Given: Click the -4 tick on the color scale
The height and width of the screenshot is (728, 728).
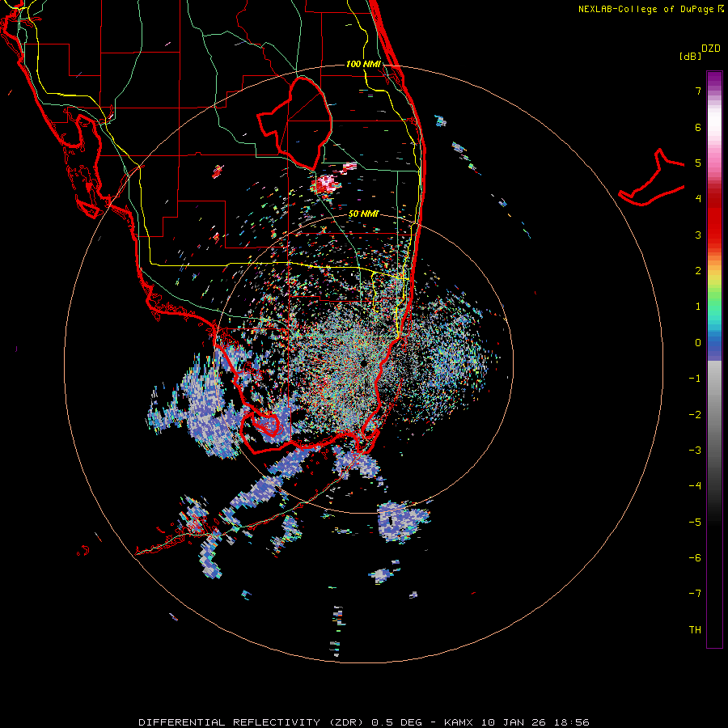Looking at the screenshot, I should click(695, 485).
